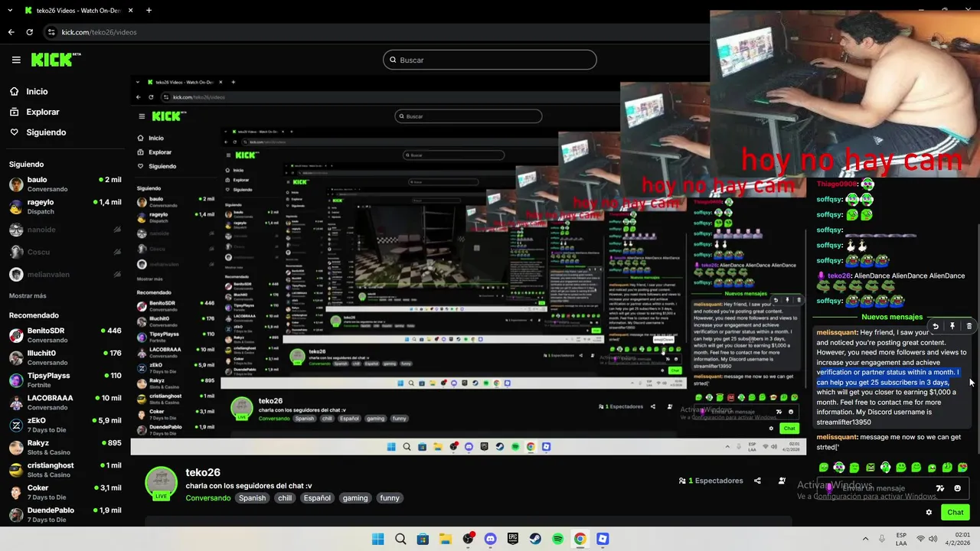Open recommended channel BenitoSDR
This screenshot has height=551, width=980.
pos(65,335)
